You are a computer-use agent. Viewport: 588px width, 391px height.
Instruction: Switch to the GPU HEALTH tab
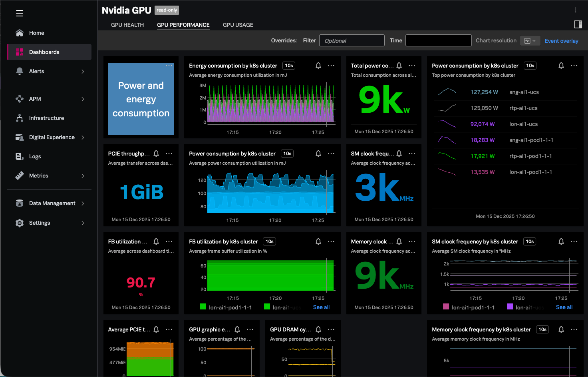pyautogui.click(x=127, y=25)
